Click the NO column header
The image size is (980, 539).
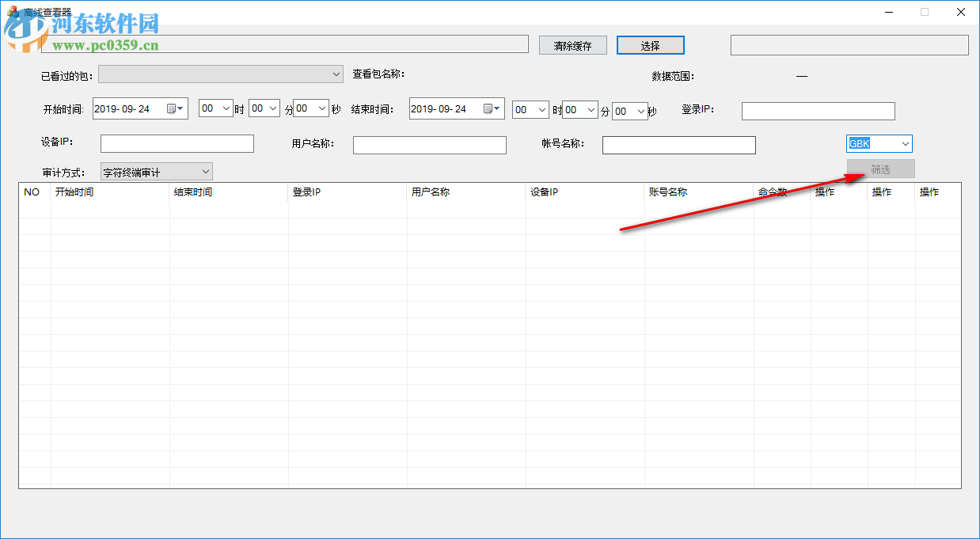point(35,192)
